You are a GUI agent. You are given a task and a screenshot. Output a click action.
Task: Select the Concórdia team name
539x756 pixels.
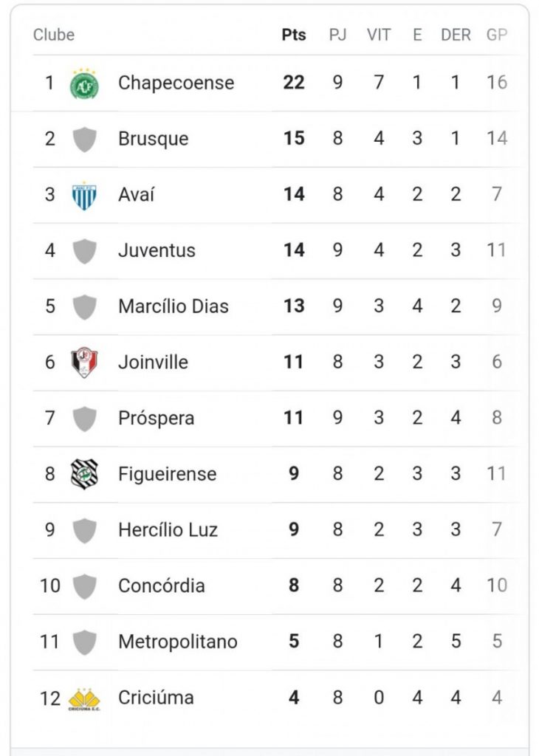(x=162, y=585)
